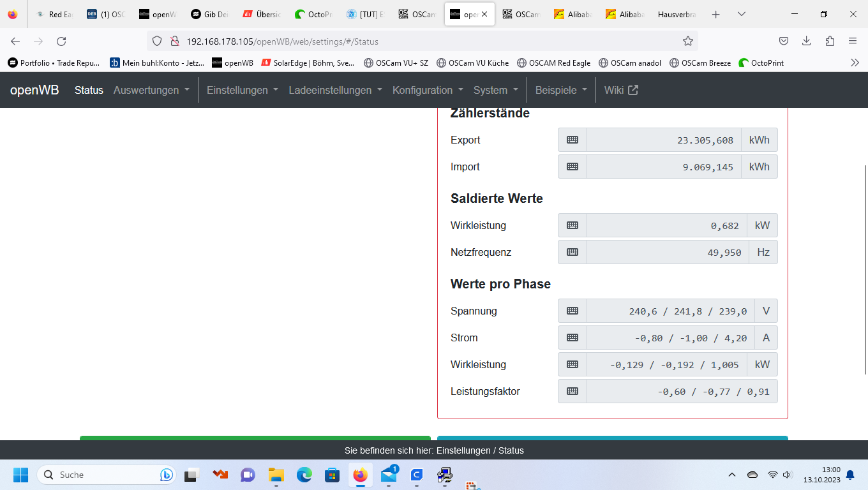Open the OSCam VU Küche bookmark

(473, 63)
